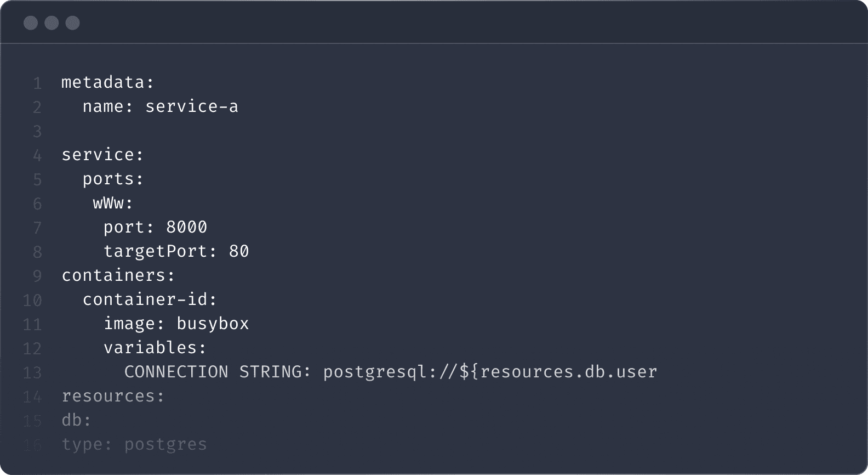Click the faded "type: postgres" line
This screenshot has width=868, height=475.
(x=134, y=444)
